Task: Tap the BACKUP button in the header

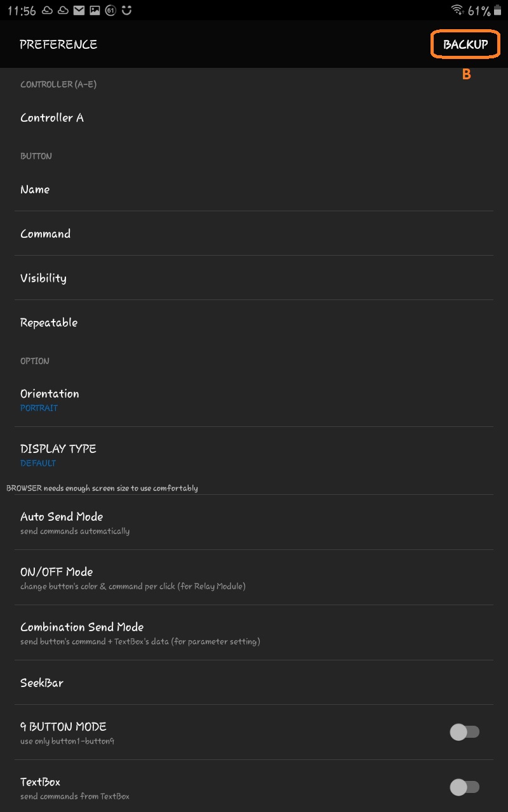Action: (465, 44)
